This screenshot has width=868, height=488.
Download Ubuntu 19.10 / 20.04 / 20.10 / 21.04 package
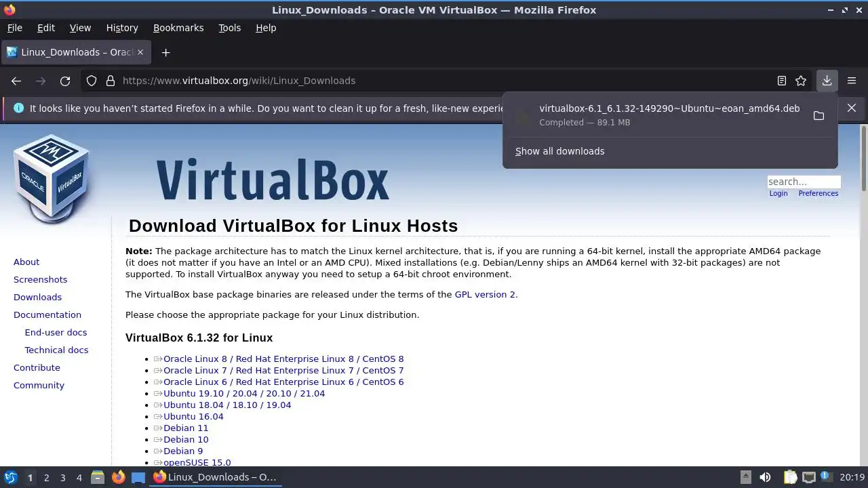tap(244, 394)
